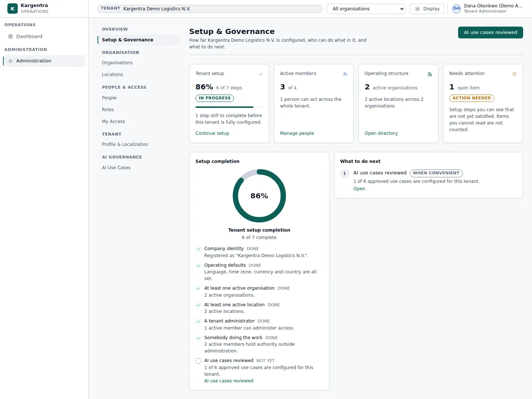Click the Operating defaults check icon
This screenshot has height=399, width=532.
(198, 266)
